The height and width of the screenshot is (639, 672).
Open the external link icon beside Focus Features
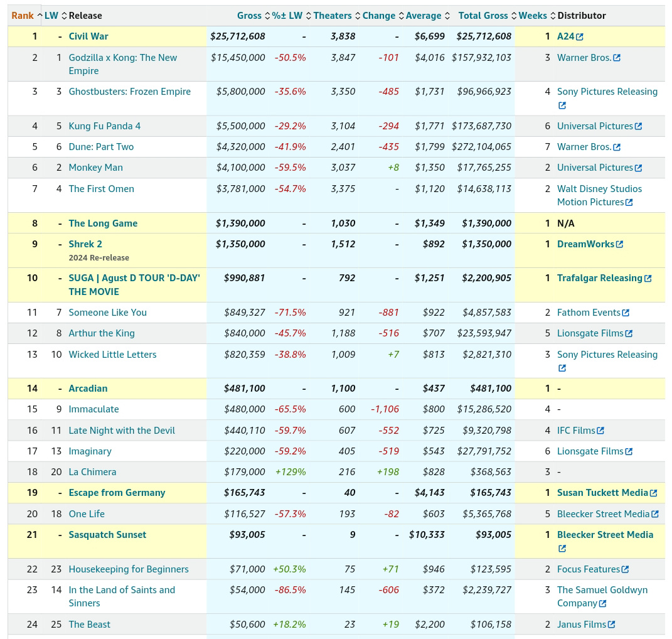(x=626, y=569)
